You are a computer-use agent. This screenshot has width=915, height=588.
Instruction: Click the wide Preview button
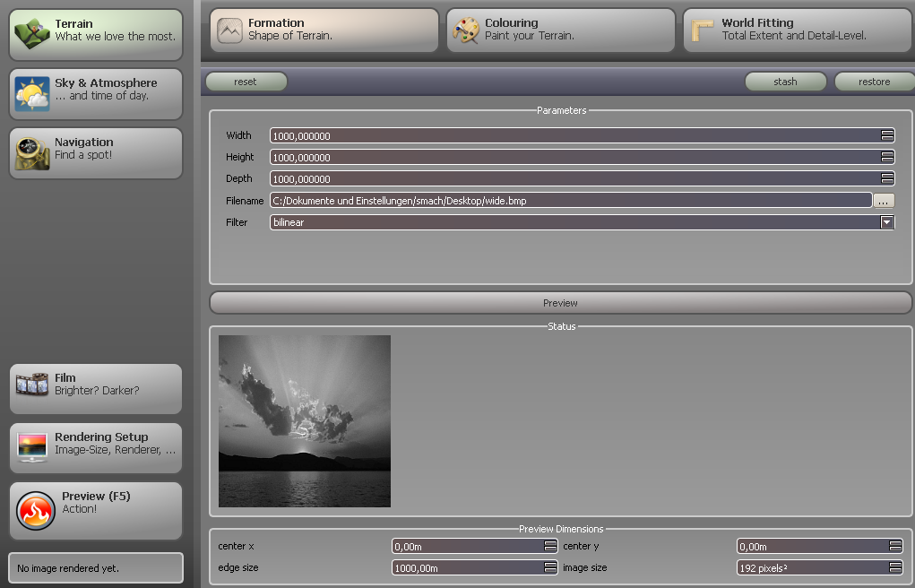[560, 303]
